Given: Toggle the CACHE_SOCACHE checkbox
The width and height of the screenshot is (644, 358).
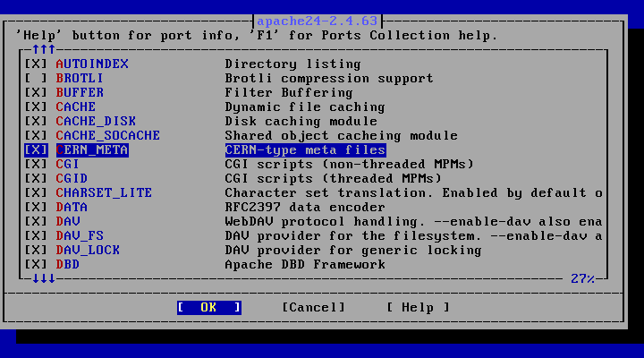Looking at the screenshot, I should tap(36, 136).
